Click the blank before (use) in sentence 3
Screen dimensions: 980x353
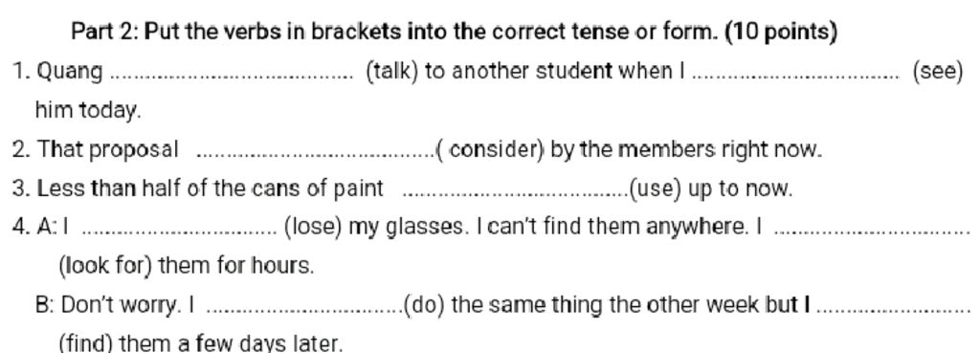[x=517, y=193]
